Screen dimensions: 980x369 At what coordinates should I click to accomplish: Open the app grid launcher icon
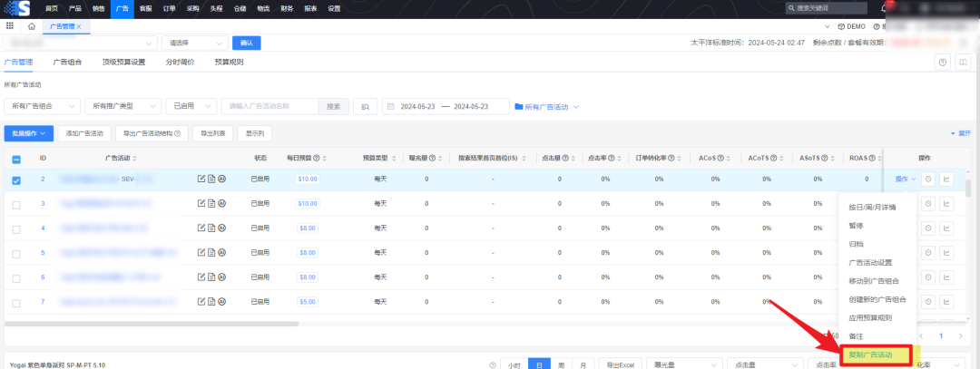(9, 26)
